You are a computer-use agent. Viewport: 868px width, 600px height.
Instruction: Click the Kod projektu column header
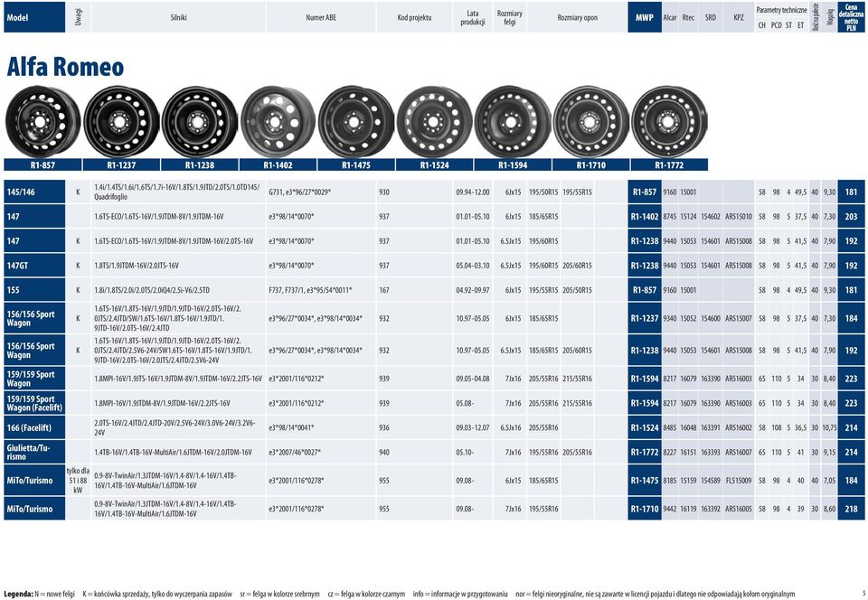coord(414,17)
